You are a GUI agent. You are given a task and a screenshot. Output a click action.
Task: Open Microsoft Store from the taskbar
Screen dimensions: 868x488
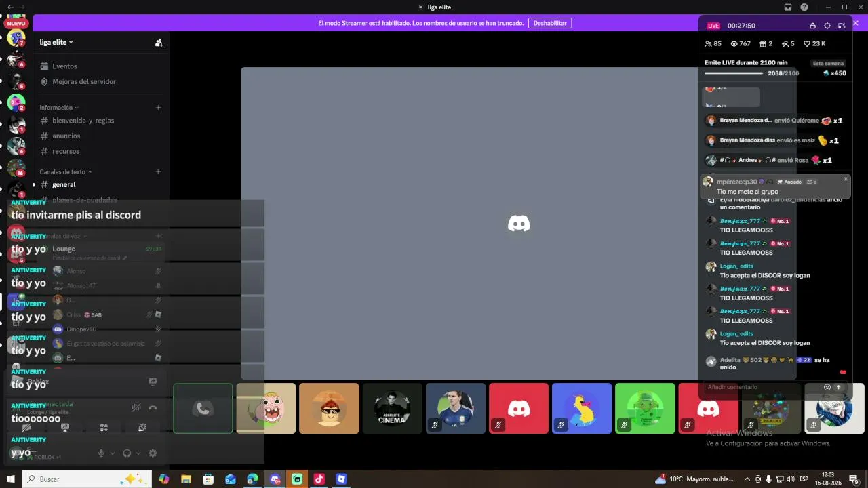pos(208,479)
